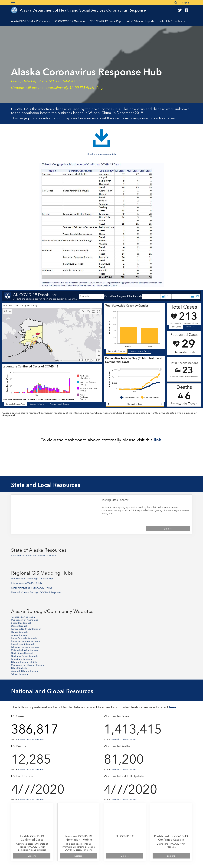Switch to the Economic Region tab
Image resolution: width=203 pixels, height=868 pixels.
pyautogui.click(x=37, y=404)
